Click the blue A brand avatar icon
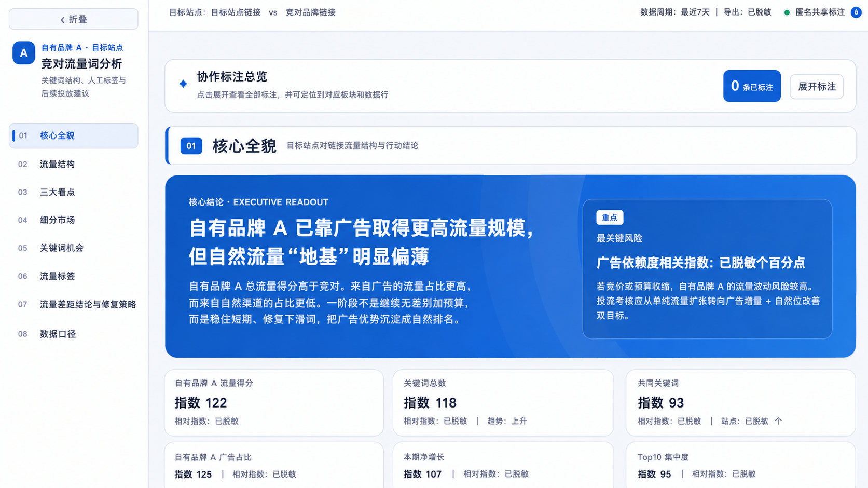Screen dimensions: 868x488 24,53
